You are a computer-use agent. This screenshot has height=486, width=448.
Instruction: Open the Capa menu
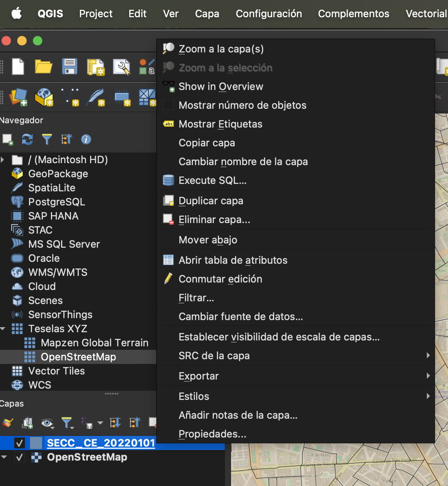pyautogui.click(x=207, y=14)
